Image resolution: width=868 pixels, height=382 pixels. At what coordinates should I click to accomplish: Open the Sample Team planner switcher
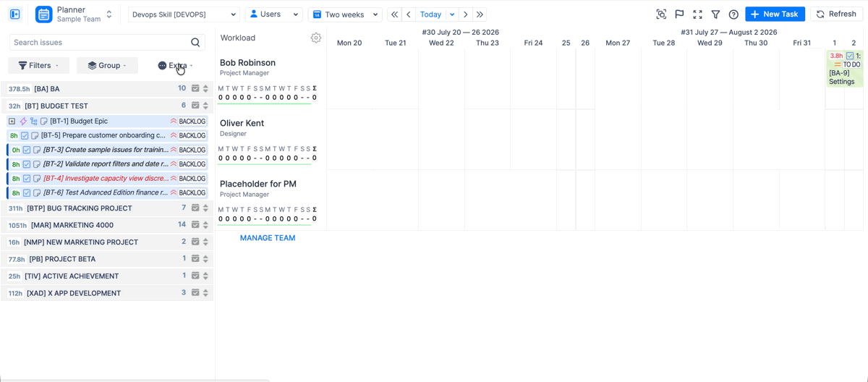[109, 14]
